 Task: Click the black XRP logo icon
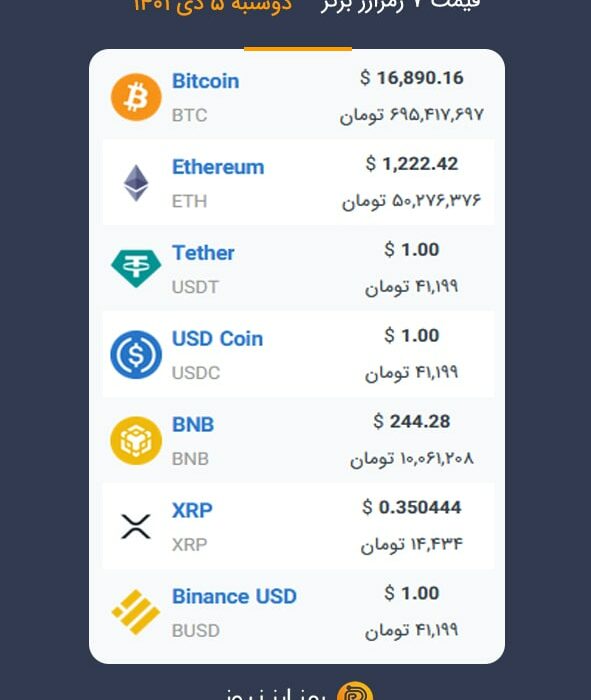click(136, 526)
